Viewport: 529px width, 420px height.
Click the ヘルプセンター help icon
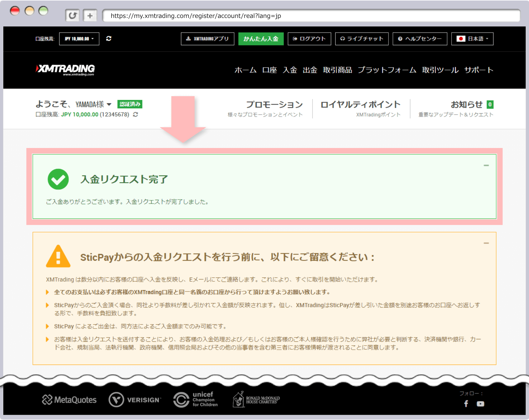click(400, 39)
